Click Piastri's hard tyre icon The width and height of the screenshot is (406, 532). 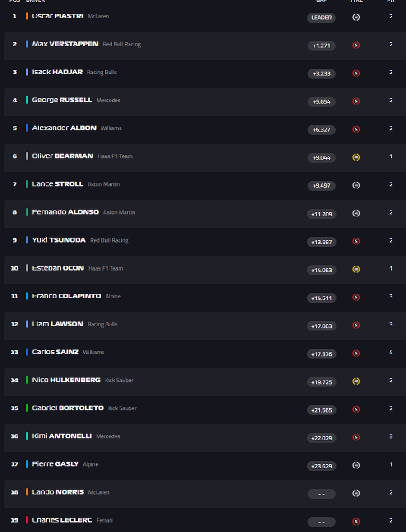point(356,18)
